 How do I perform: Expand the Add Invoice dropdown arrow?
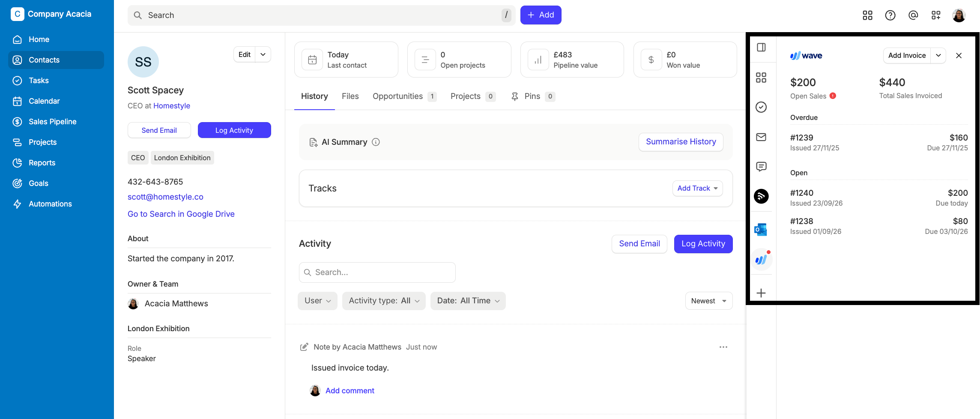click(x=938, y=55)
